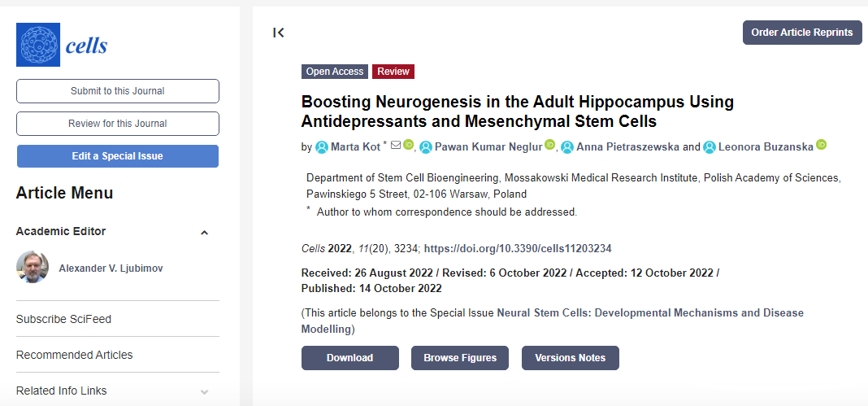
Task: Click the profile icon beside Anna Pietraszewska
Action: 567,147
